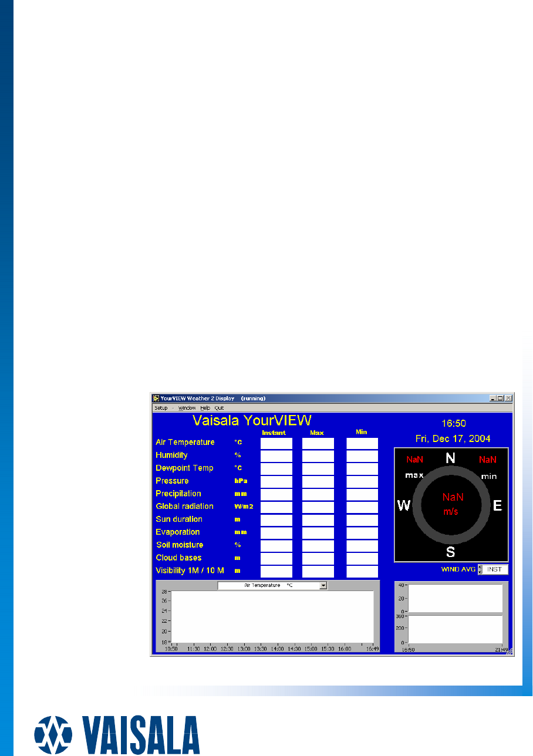Viewport: 533px width, 756px height.
Task: Click the WIND AVG INST field
Action: coord(495,569)
